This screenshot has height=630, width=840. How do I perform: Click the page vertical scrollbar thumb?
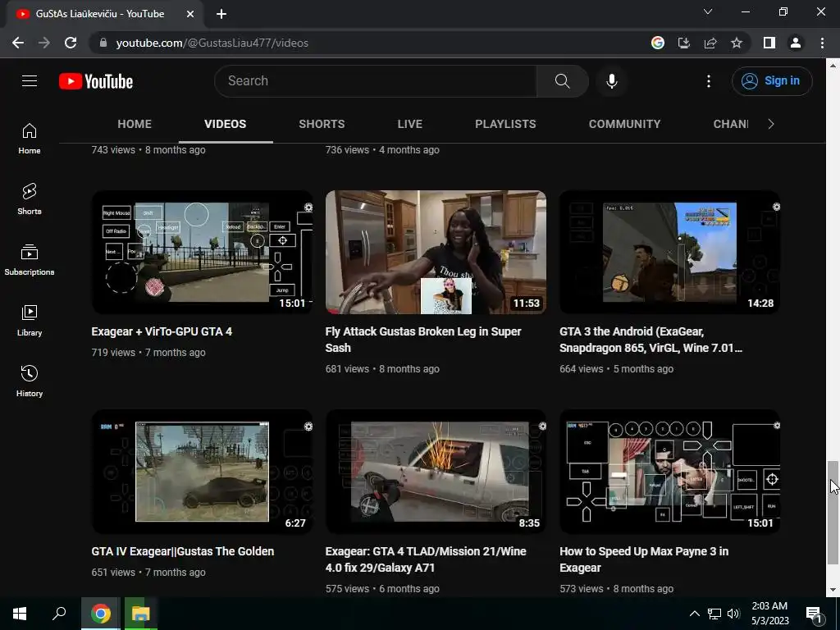pos(833,512)
